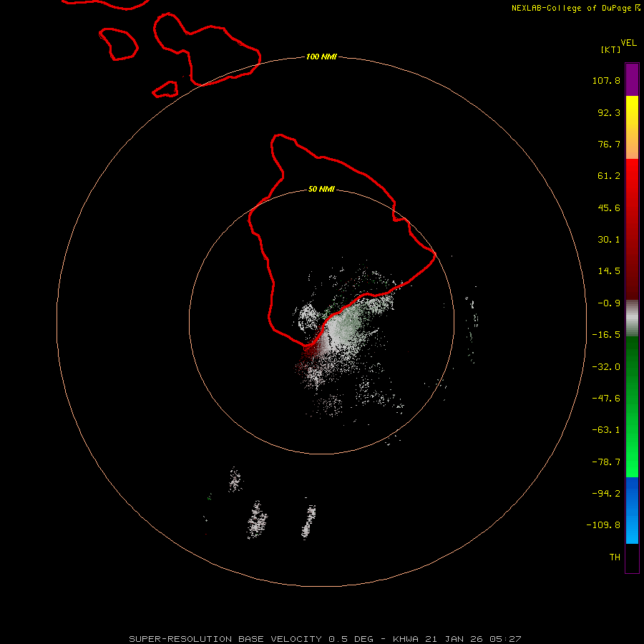644x644 pixels.
Task: Click the 30.1 velocity scale value
Action: click(x=609, y=240)
